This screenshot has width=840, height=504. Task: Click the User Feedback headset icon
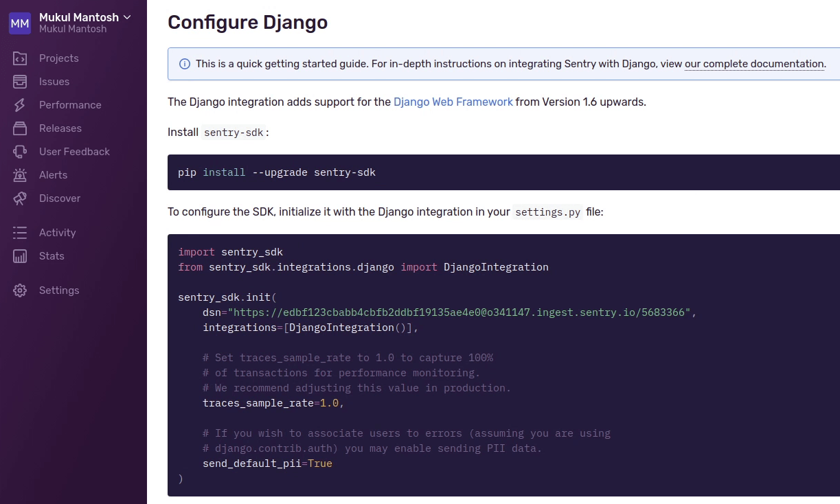click(20, 152)
